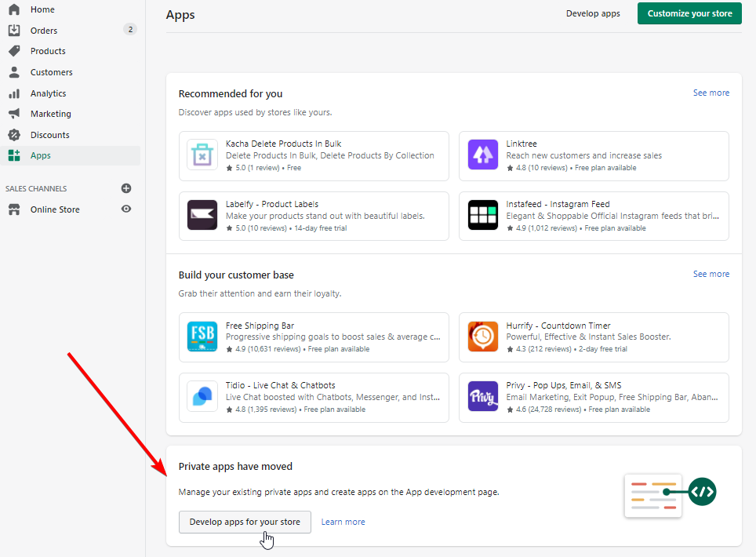Click Kacha Delete Products trash app icon
The width and height of the screenshot is (756, 557).
tap(202, 155)
